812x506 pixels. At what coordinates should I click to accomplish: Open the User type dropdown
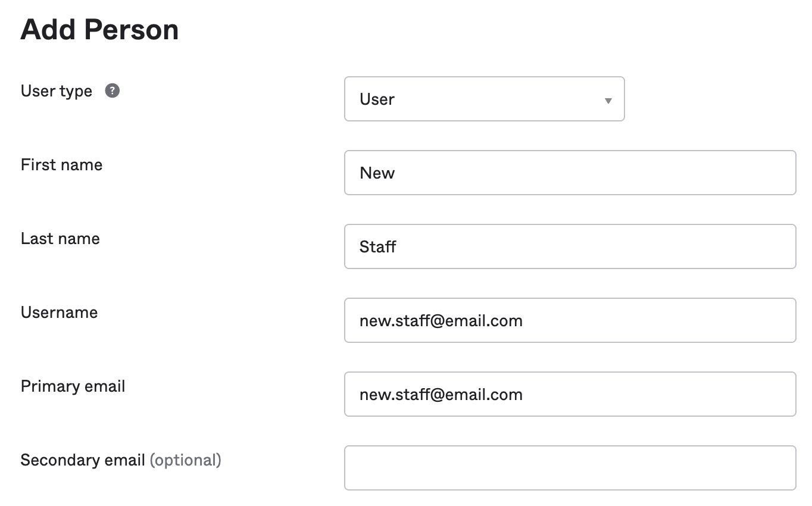pyautogui.click(x=483, y=99)
